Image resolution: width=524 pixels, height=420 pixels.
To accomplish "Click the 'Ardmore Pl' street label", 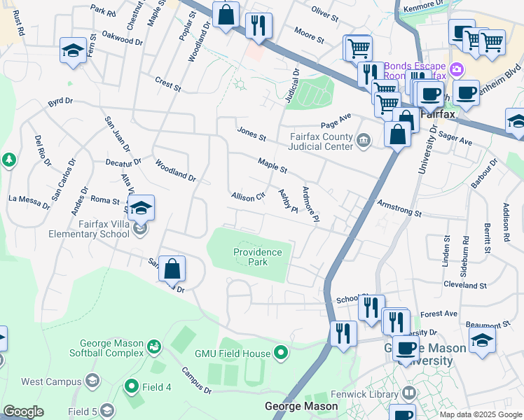I will (311, 204).
